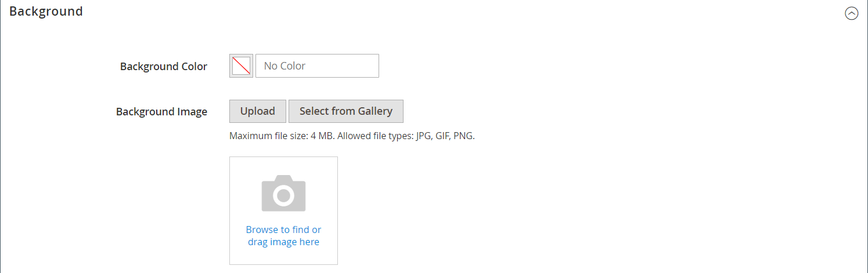Image resolution: width=868 pixels, height=273 pixels.
Task: Click the "Maximum file size: 4 MB" note
Action: [282, 137]
